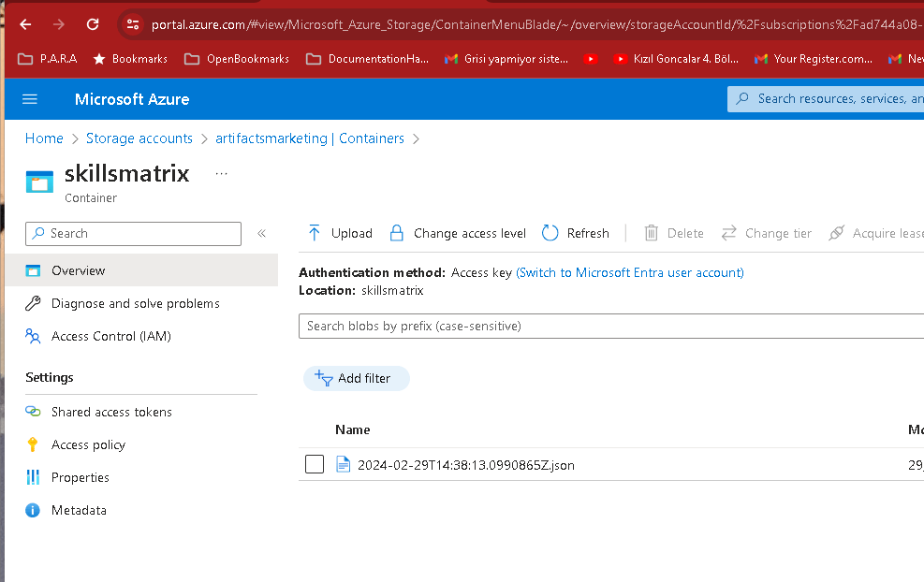Viewport: 924px width, 582px height.
Task: Switch to Microsoft Entra user account link
Action: pos(630,272)
